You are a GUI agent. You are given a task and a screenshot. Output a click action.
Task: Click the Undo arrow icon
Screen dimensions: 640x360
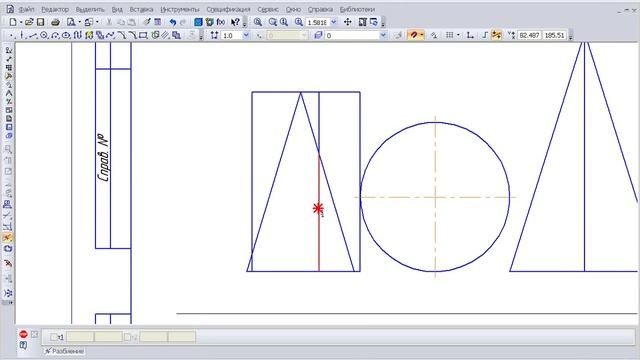pos(172,22)
